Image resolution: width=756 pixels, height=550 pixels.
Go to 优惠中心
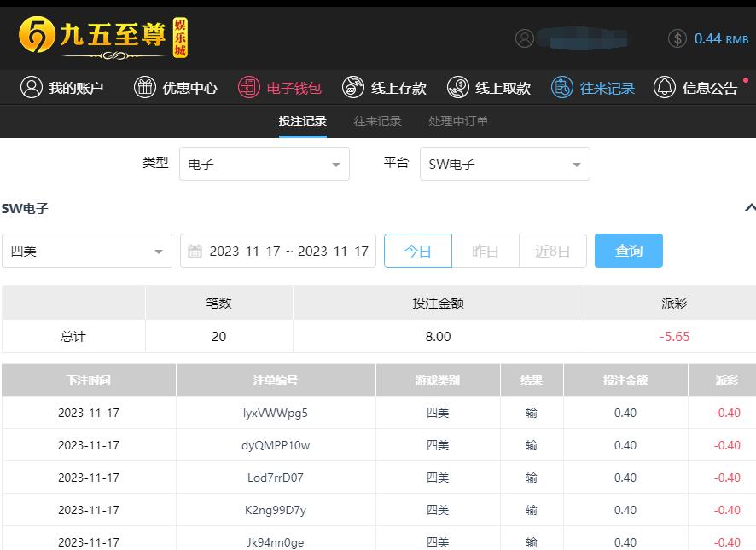click(x=189, y=88)
